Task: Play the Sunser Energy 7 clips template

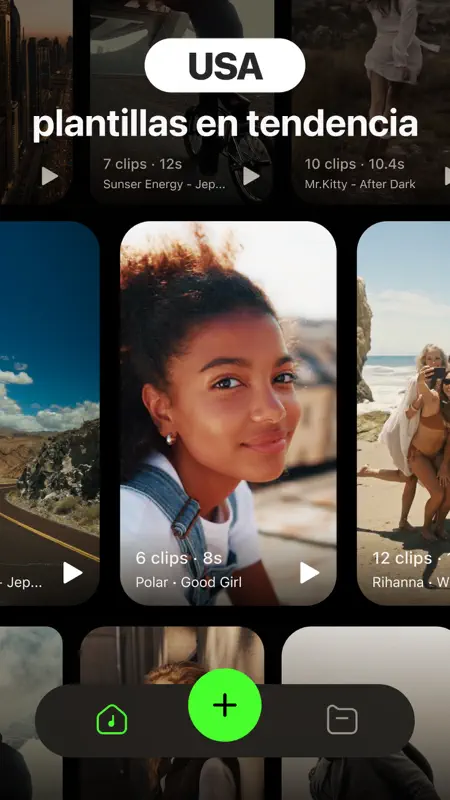Action: coord(251,176)
